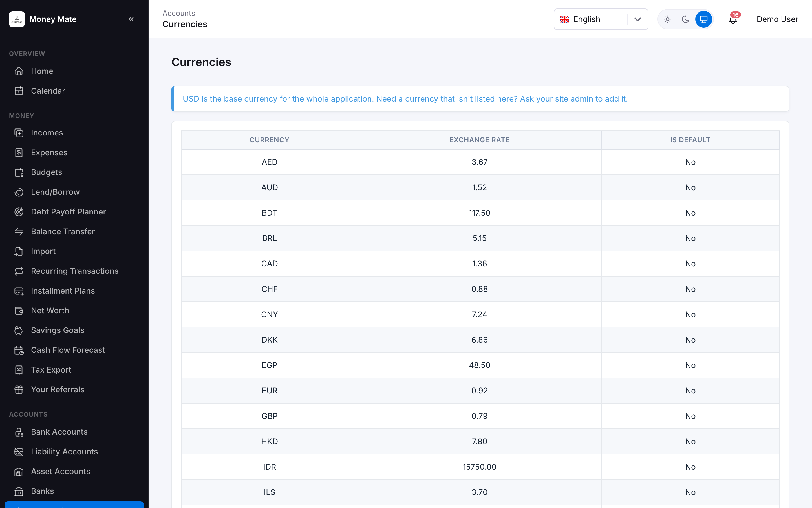
Task: Go to Savings Goals link
Action: (x=74, y=330)
